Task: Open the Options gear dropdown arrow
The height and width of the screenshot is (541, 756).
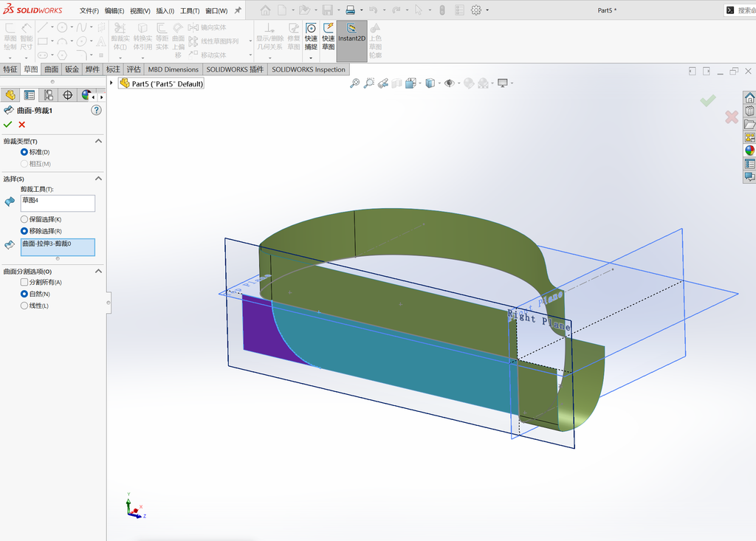Action: coord(487,10)
